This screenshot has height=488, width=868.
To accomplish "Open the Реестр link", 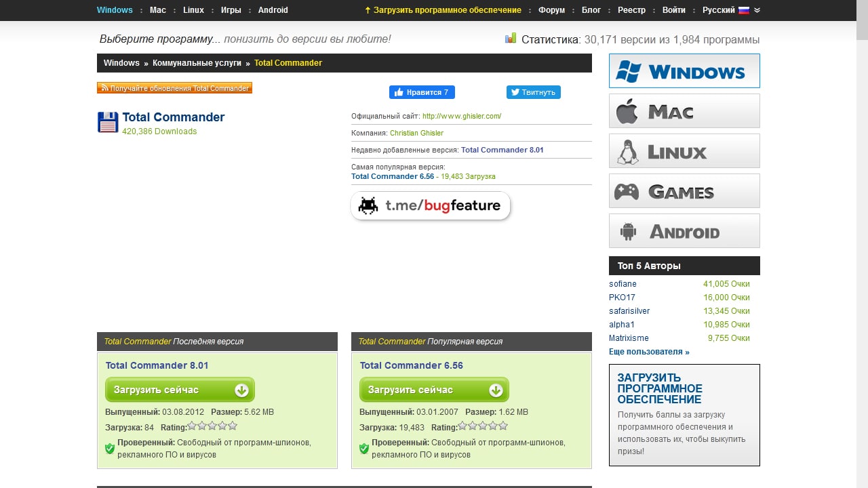I will [x=632, y=10].
